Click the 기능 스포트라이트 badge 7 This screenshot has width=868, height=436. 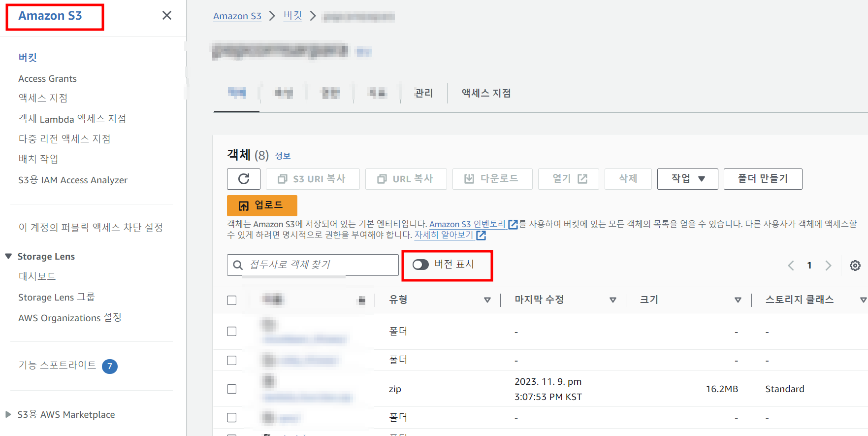(x=110, y=366)
